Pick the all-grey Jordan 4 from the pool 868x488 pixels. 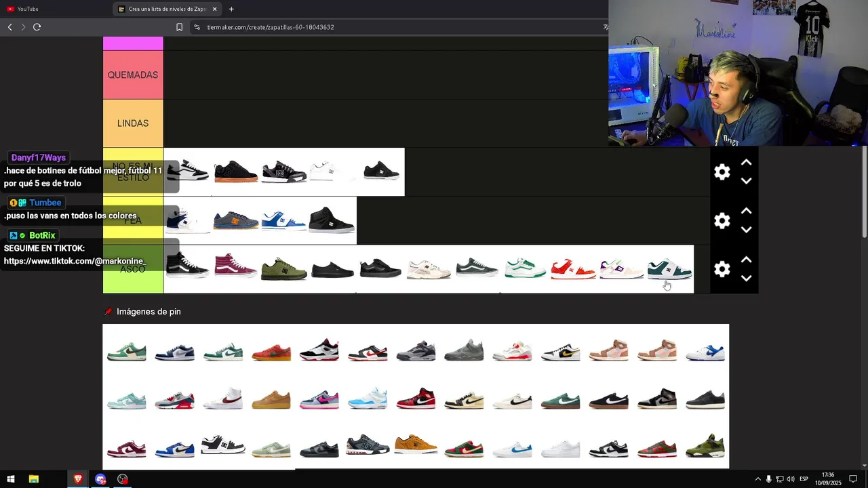coord(464,350)
